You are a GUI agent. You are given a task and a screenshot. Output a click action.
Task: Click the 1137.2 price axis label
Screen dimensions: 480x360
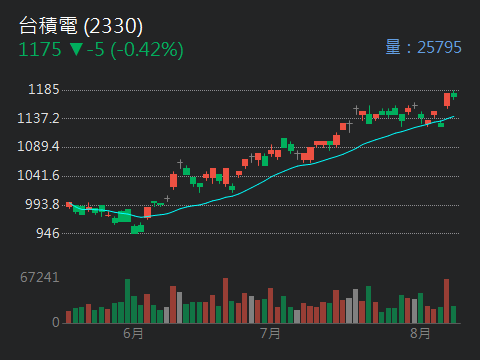tap(38, 118)
